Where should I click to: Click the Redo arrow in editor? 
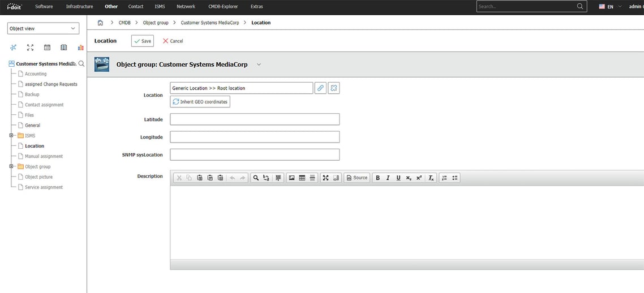[243, 178]
